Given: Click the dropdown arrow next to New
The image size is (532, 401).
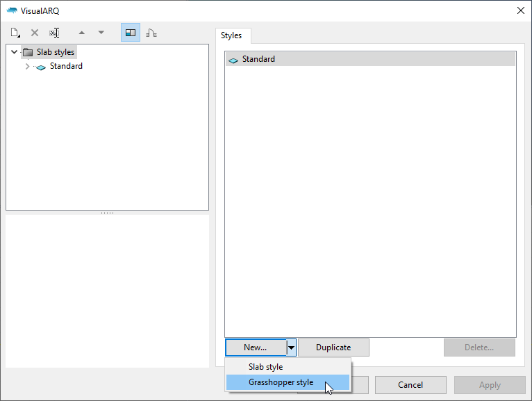Looking at the screenshot, I should (x=292, y=347).
